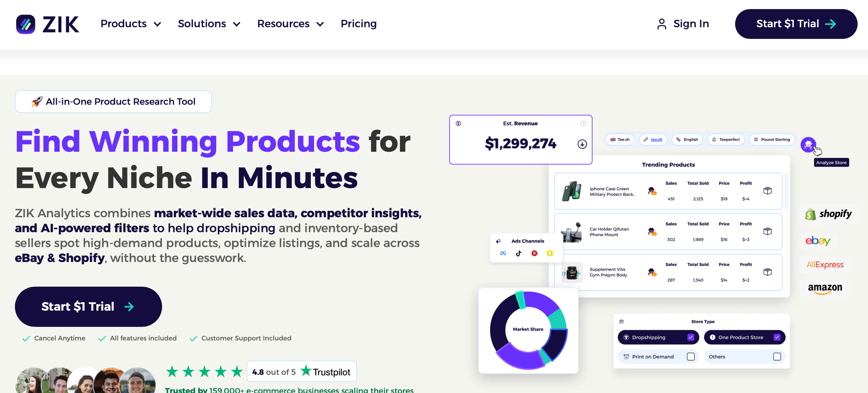Open the tee.sh store link chip

(x=653, y=139)
